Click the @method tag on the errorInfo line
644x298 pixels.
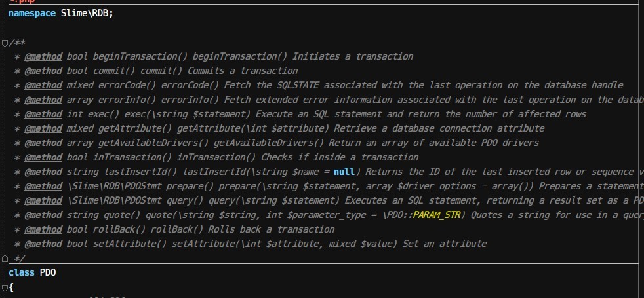click(43, 100)
